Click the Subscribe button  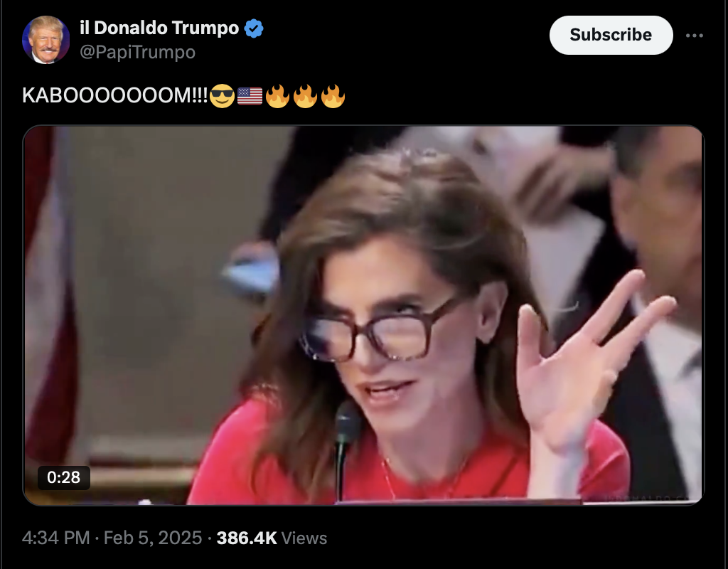611,35
